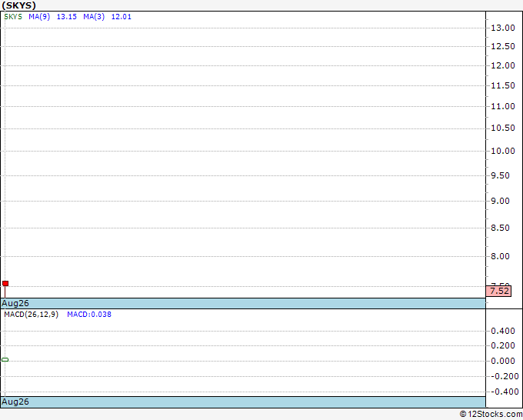Image resolution: width=523 pixels, height=420 pixels.
Task: Click the 13.00 price axis label
Action: [x=503, y=28]
